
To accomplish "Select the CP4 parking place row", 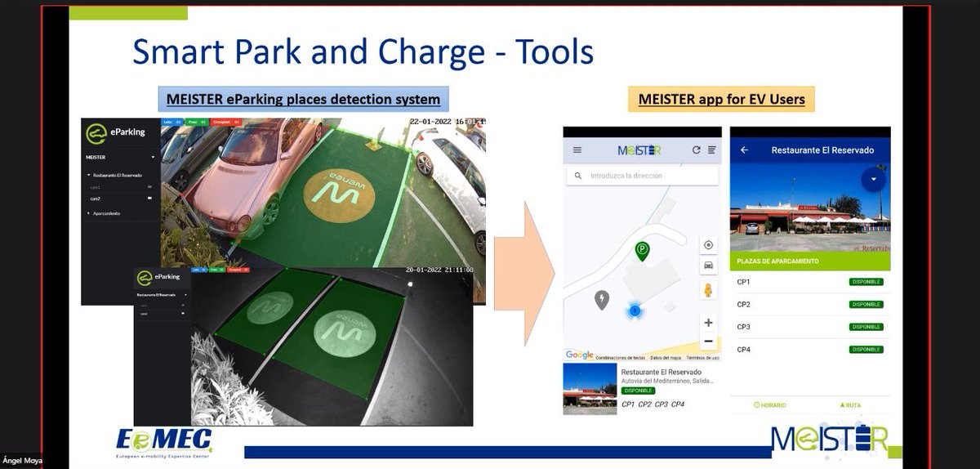I will tap(809, 350).
